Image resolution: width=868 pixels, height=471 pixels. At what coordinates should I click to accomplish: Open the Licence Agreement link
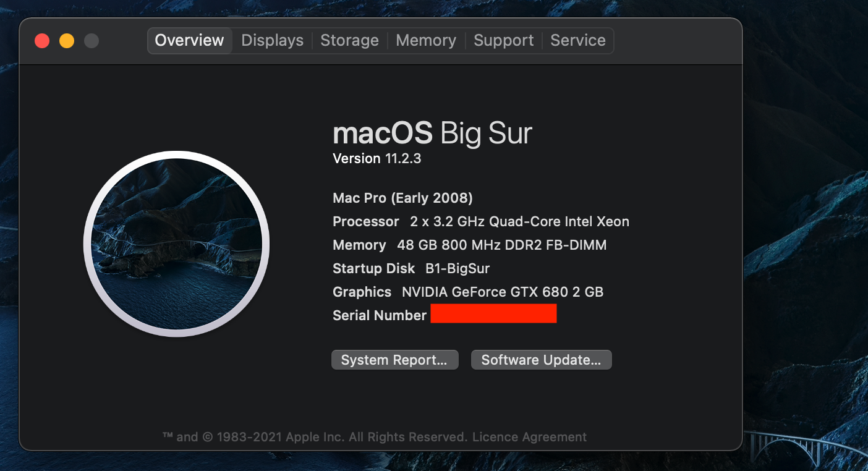click(x=529, y=437)
